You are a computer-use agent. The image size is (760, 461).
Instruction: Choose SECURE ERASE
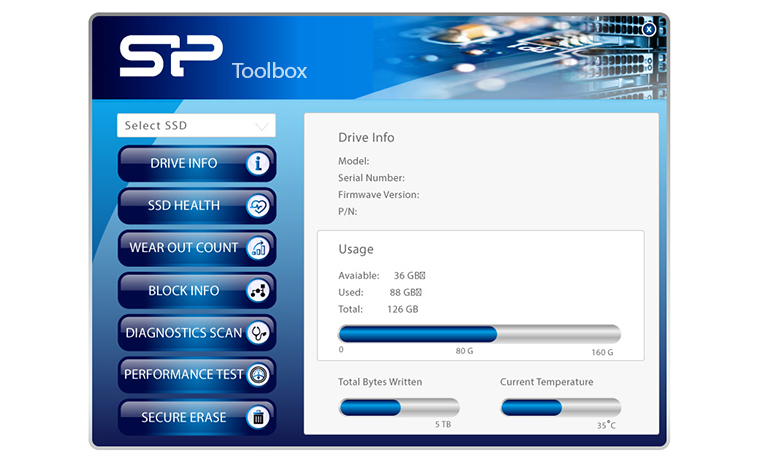(197, 417)
